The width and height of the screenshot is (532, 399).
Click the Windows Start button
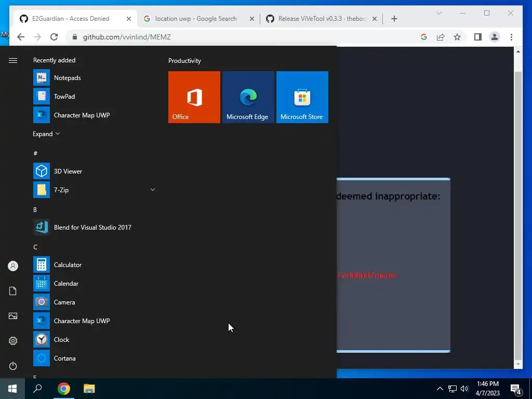pos(12,389)
